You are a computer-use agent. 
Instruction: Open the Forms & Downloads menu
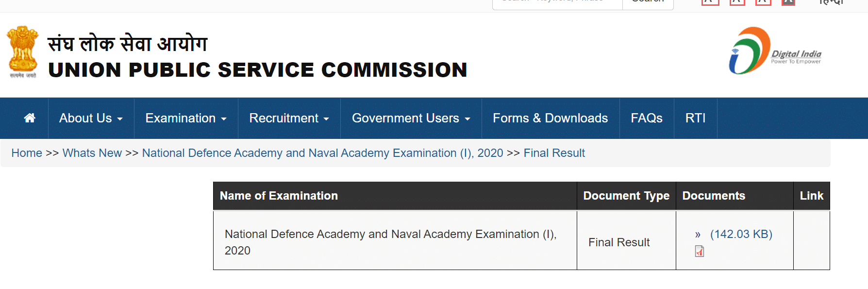pos(551,118)
